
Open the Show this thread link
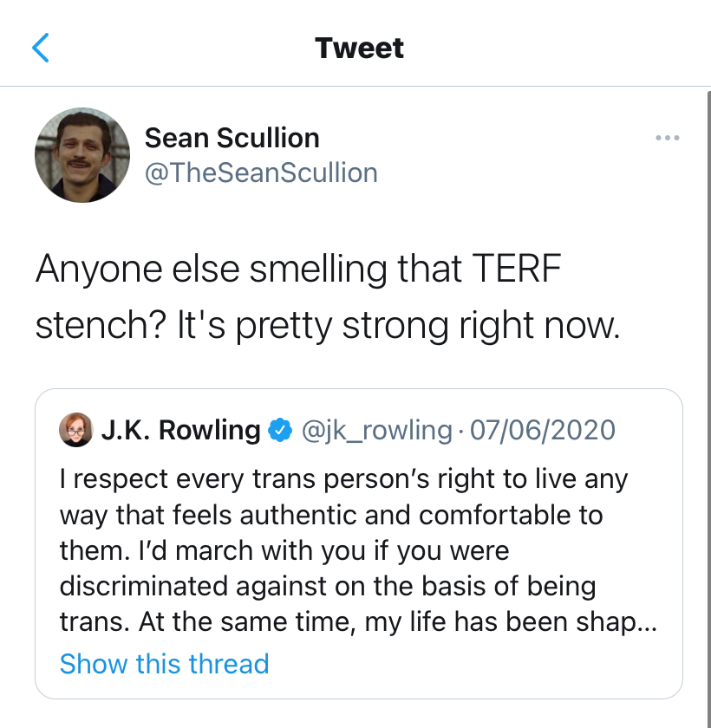tap(164, 664)
